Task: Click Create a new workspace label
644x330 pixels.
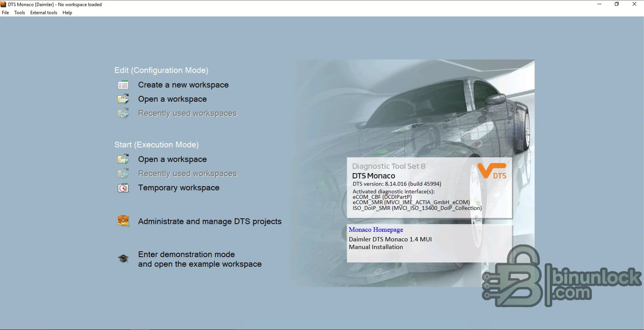Action: click(x=183, y=85)
